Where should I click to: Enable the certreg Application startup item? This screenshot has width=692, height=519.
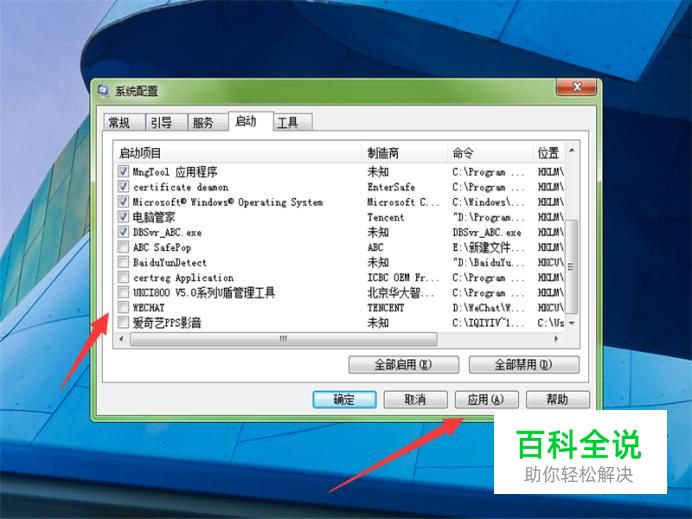(x=123, y=277)
